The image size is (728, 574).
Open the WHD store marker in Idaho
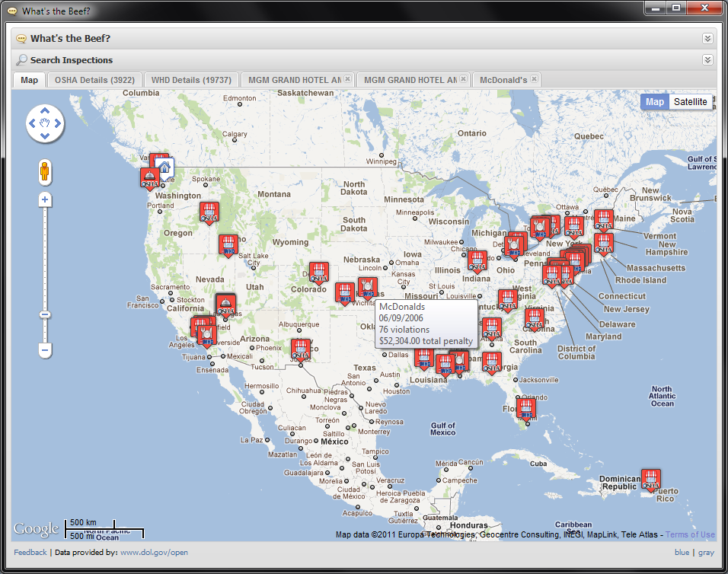[x=228, y=245]
